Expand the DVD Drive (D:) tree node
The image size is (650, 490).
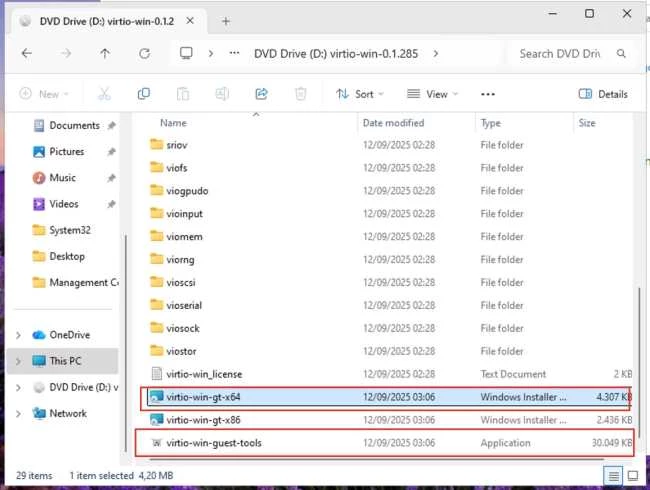pyautogui.click(x=18, y=387)
